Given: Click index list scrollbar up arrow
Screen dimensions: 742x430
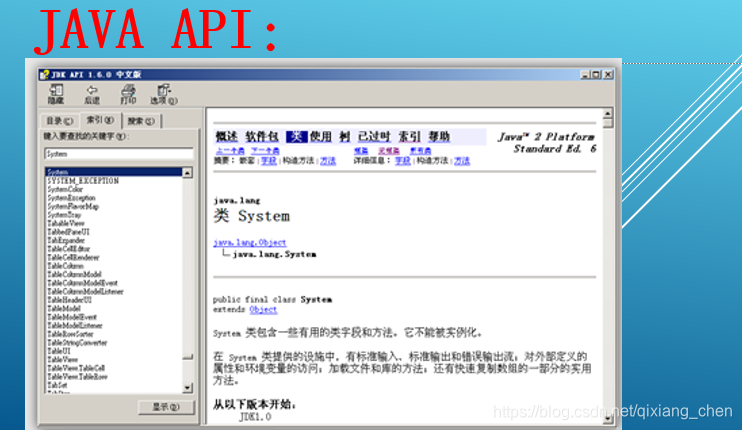Looking at the screenshot, I should 187,173.
